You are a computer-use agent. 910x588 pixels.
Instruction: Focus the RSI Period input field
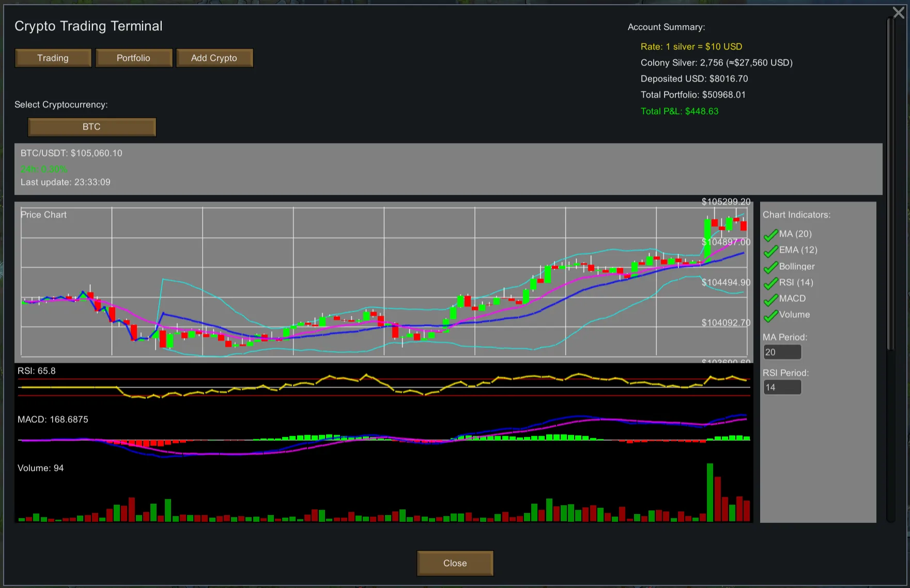click(782, 388)
